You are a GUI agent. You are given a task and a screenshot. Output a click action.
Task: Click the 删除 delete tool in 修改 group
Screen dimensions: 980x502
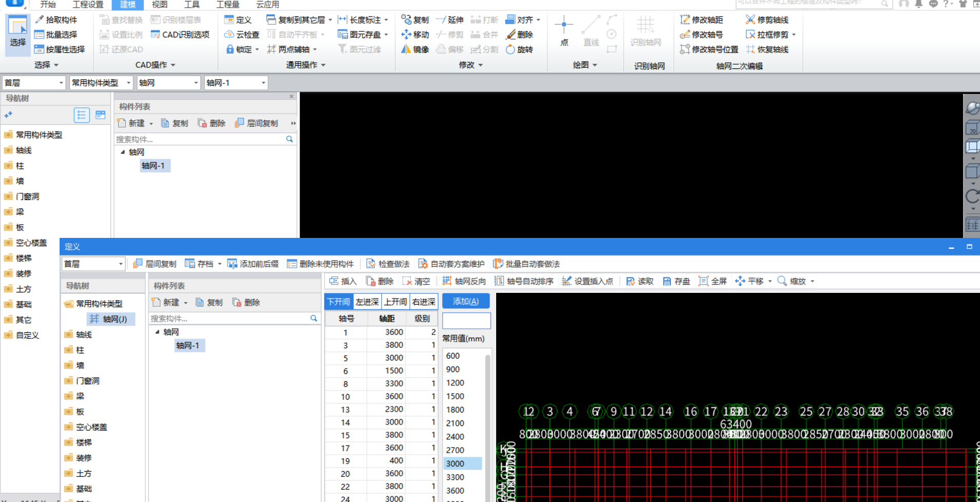(519, 34)
